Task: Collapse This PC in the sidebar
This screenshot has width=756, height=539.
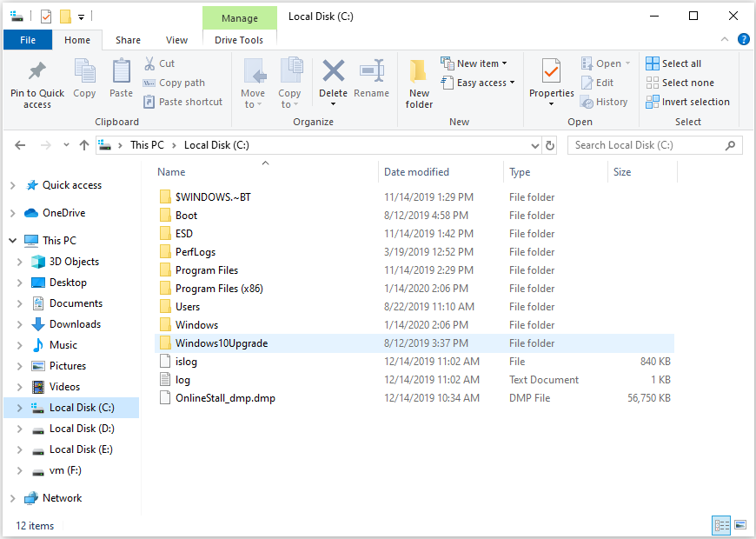Action: 12,240
